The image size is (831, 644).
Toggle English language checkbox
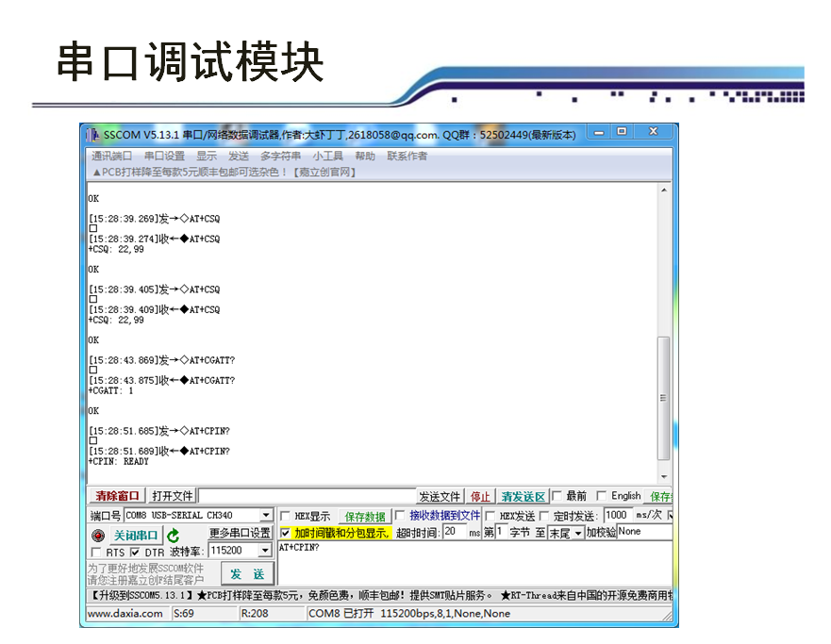coord(602,496)
